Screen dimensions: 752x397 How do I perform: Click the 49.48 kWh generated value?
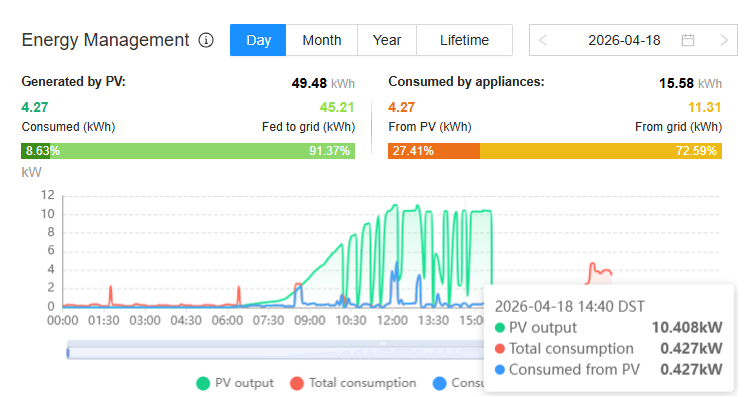[x=323, y=83]
